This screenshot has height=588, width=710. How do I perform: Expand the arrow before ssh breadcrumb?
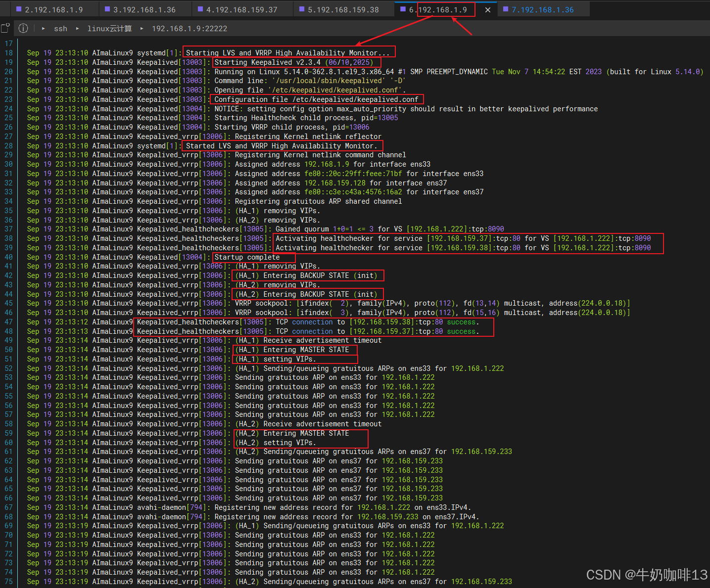44,29
